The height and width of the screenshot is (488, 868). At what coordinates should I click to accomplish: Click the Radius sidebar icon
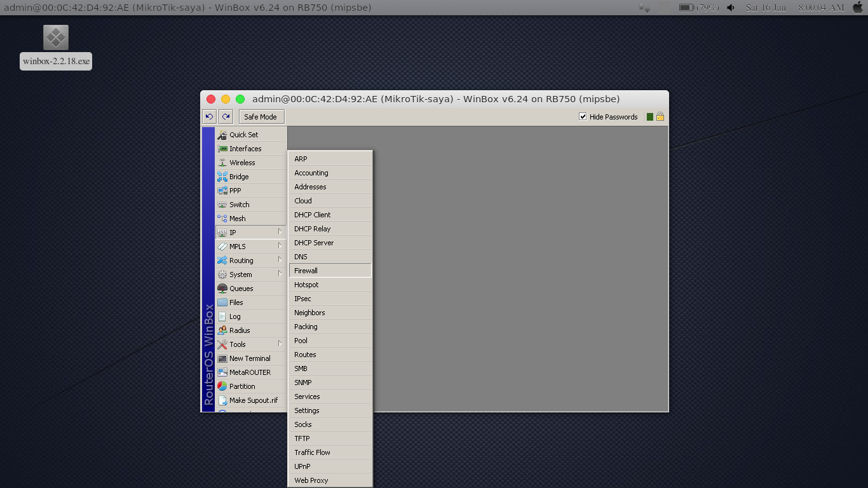pos(222,330)
